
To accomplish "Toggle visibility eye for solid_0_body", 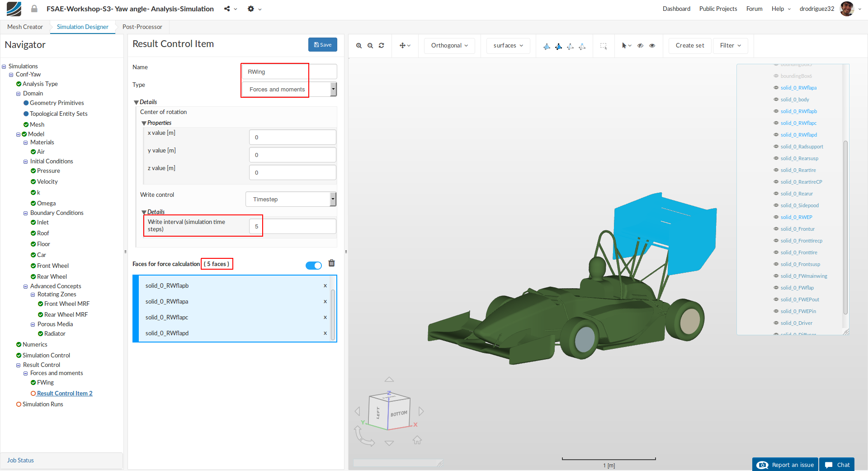I will click(x=776, y=100).
